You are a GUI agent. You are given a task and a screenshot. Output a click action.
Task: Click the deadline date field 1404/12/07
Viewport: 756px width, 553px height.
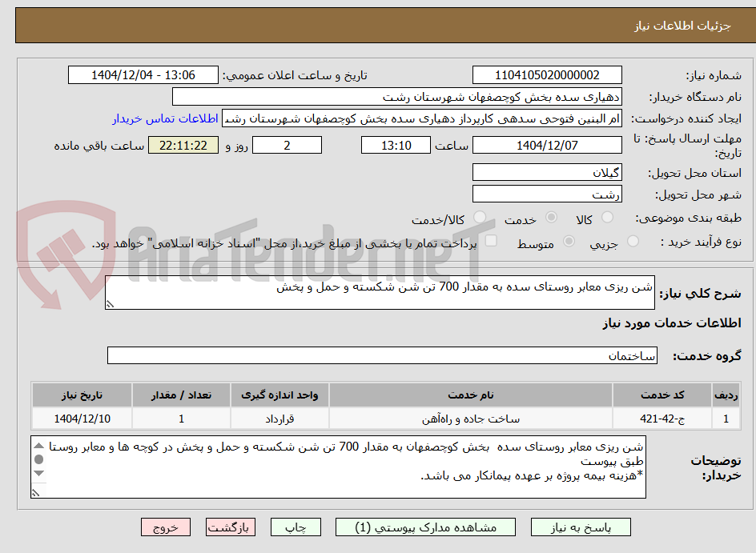(x=547, y=145)
